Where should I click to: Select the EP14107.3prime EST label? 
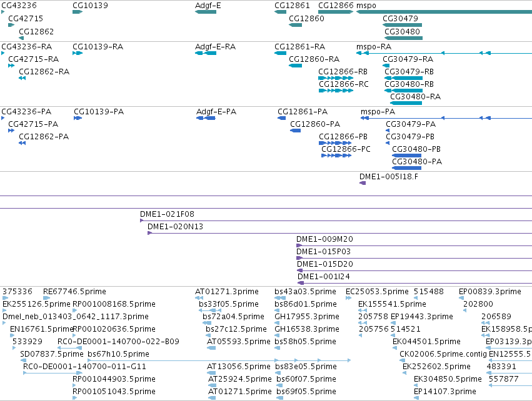pyautogui.click(x=445, y=391)
